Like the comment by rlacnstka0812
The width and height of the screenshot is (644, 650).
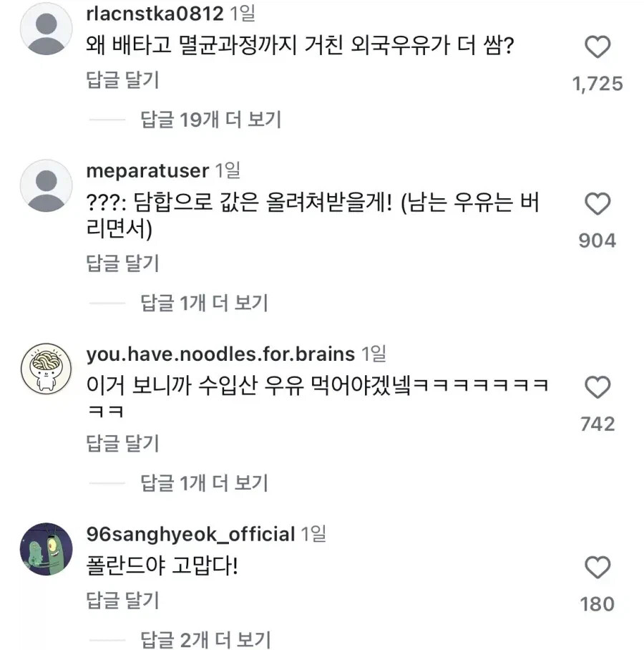tap(597, 48)
